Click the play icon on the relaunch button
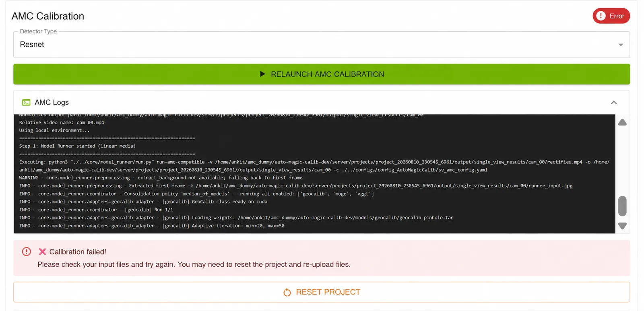 262,74
